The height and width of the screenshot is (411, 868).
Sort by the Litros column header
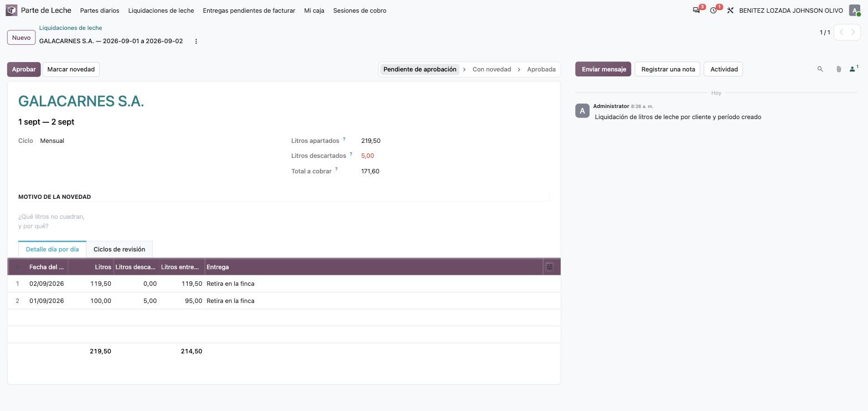(x=91, y=267)
